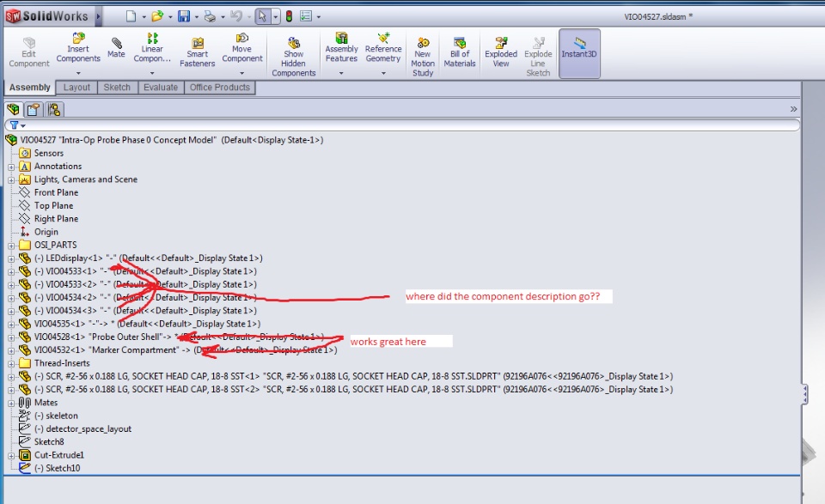
Task: Select the (-) skeleton sketch
Action: pyautogui.click(x=48, y=416)
